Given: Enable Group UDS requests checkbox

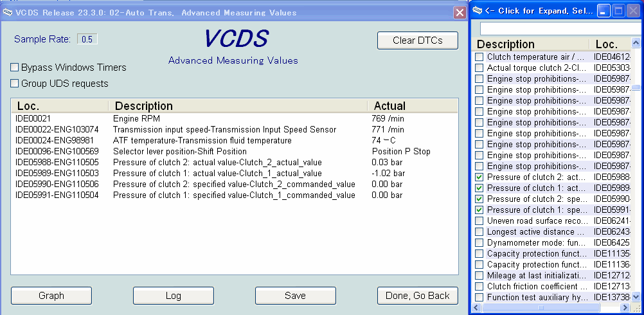Looking at the screenshot, I should tap(15, 84).
